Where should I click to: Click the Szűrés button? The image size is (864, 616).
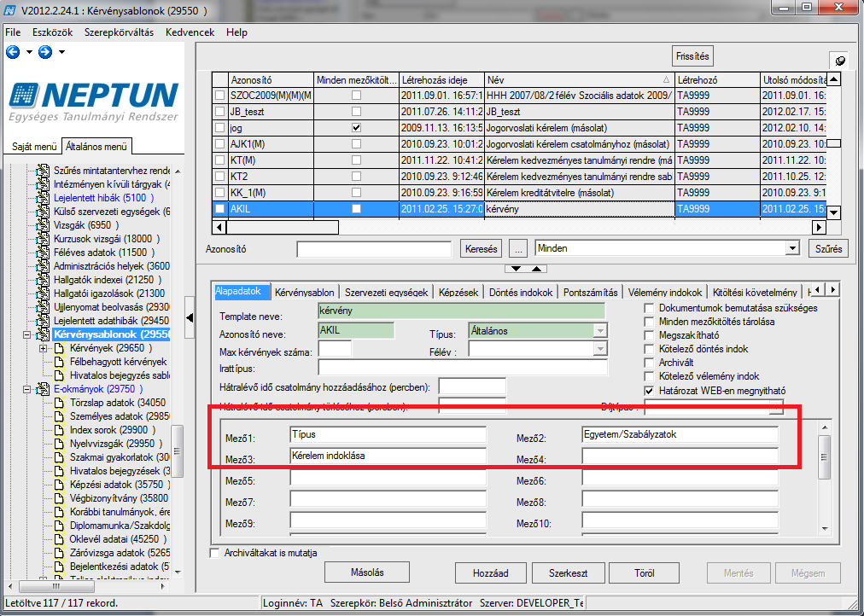[x=829, y=249]
